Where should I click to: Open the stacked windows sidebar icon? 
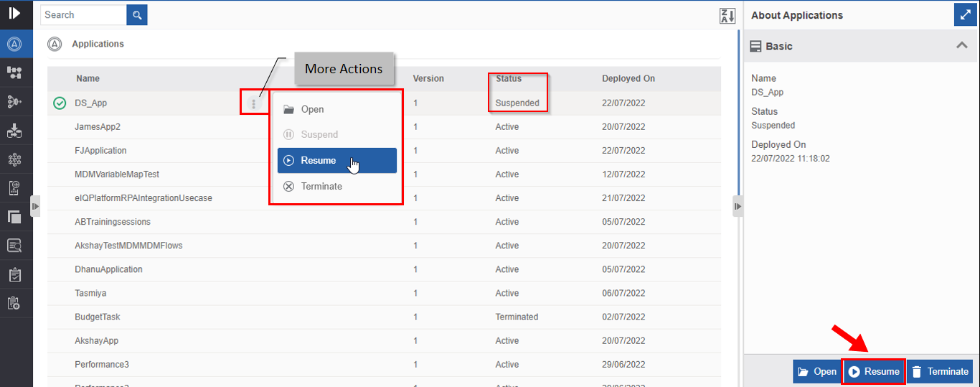click(14, 217)
